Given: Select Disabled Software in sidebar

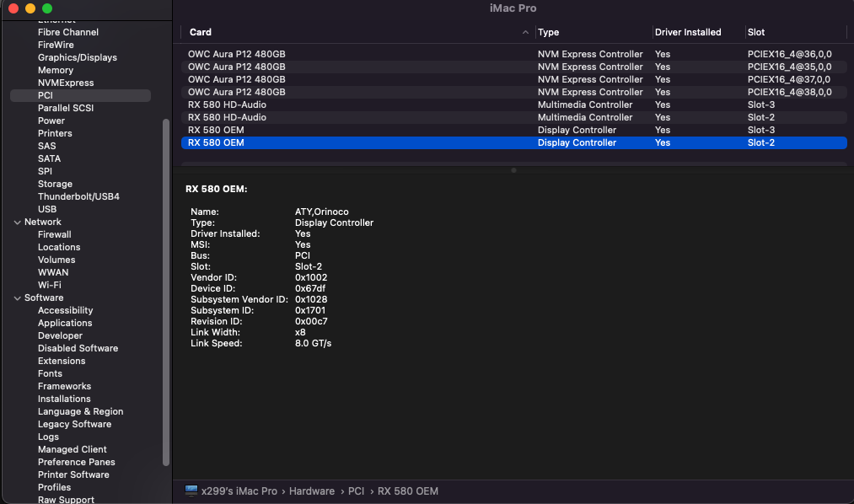Looking at the screenshot, I should tap(78, 348).
